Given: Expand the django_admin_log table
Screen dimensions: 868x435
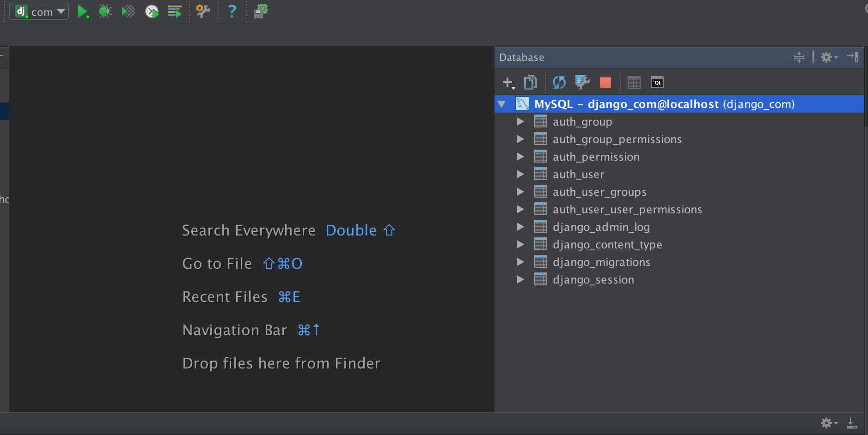Looking at the screenshot, I should tap(520, 227).
